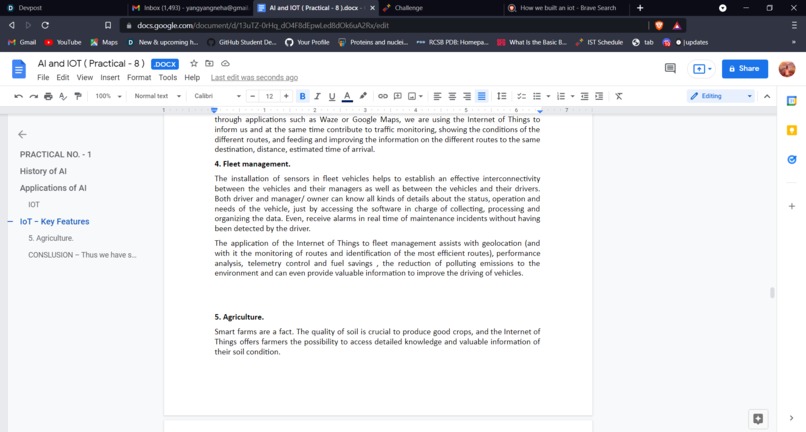Open the Editing mode dropdown
806x432 pixels.
click(721, 96)
